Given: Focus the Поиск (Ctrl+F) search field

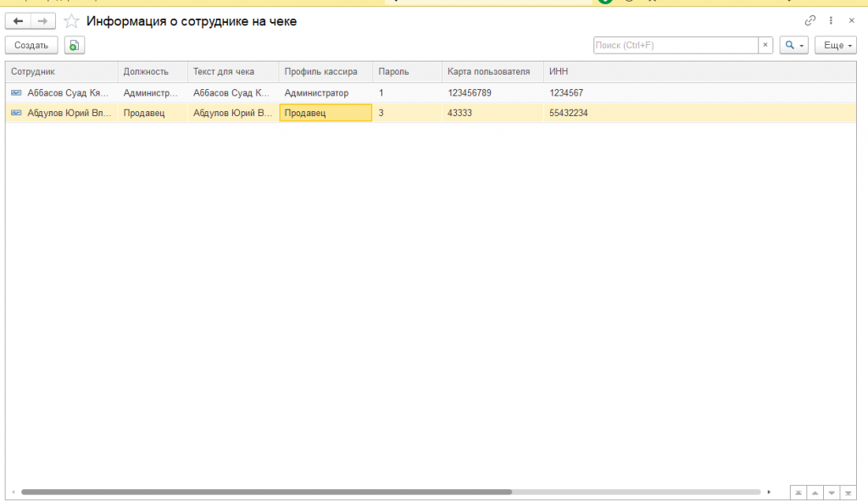Looking at the screenshot, I should pyautogui.click(x=676, y=46).
